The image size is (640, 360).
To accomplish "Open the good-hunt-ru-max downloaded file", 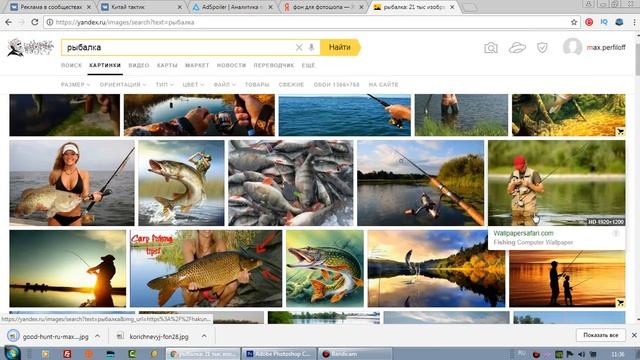I will (49, 336).
